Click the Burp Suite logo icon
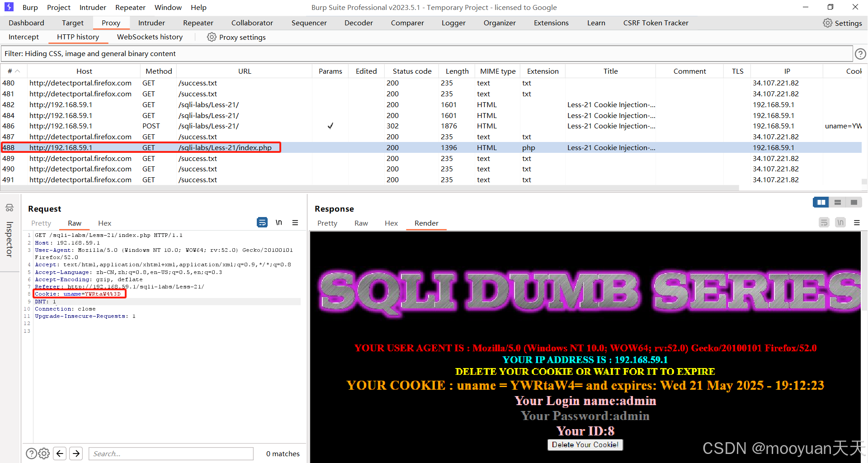Screen dimensions: 868x463 tap(9, 7)
